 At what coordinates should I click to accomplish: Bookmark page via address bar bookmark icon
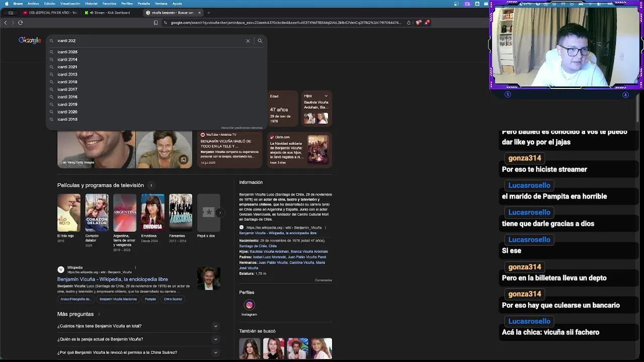pos(155,23)
